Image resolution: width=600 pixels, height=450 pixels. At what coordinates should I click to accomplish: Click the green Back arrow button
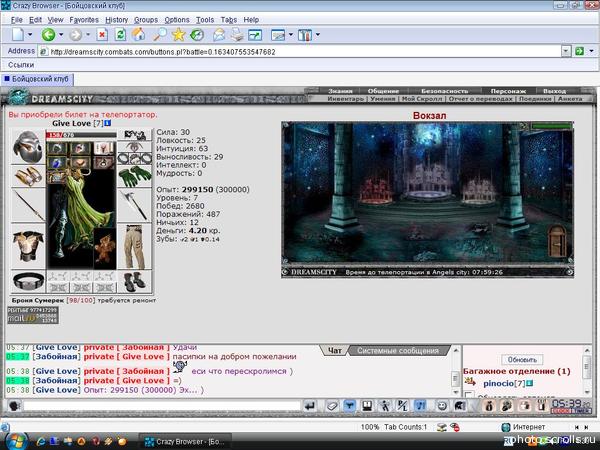point(48,35)
